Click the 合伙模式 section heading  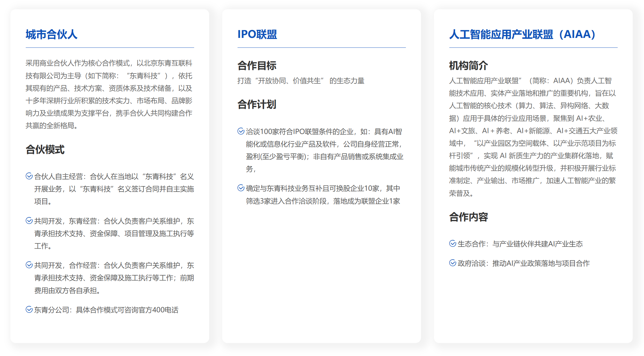45,150
